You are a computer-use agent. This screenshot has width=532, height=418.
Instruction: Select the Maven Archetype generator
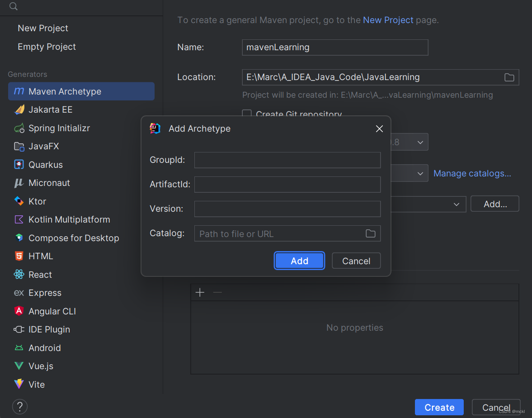tap(81, 91)
